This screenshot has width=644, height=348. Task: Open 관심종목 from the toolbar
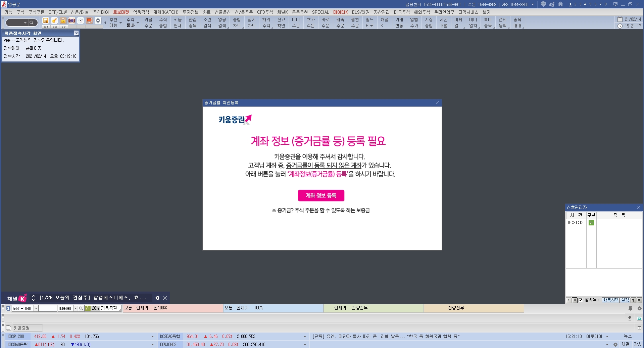click(x=192, y=23)
